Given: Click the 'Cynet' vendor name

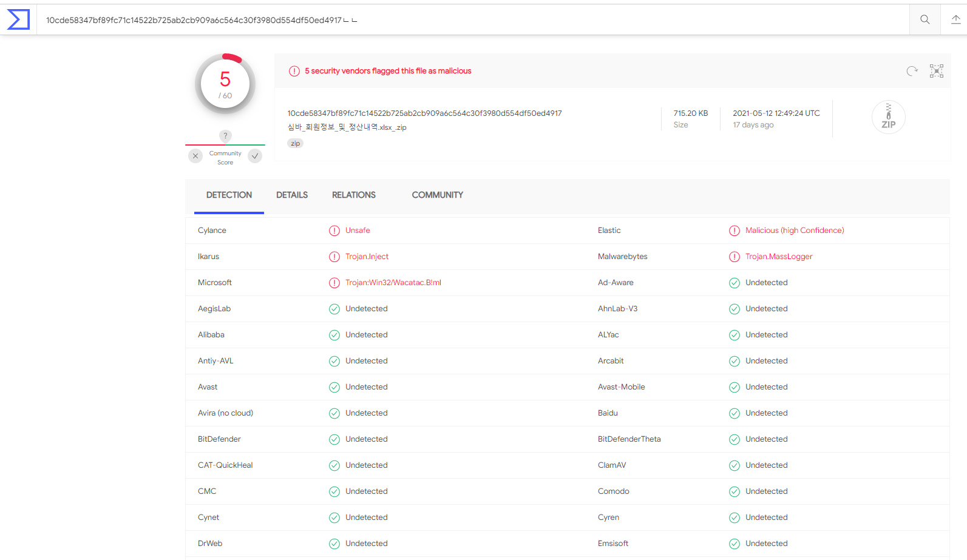Looking at the screenshot, I should tap(208, 518).
